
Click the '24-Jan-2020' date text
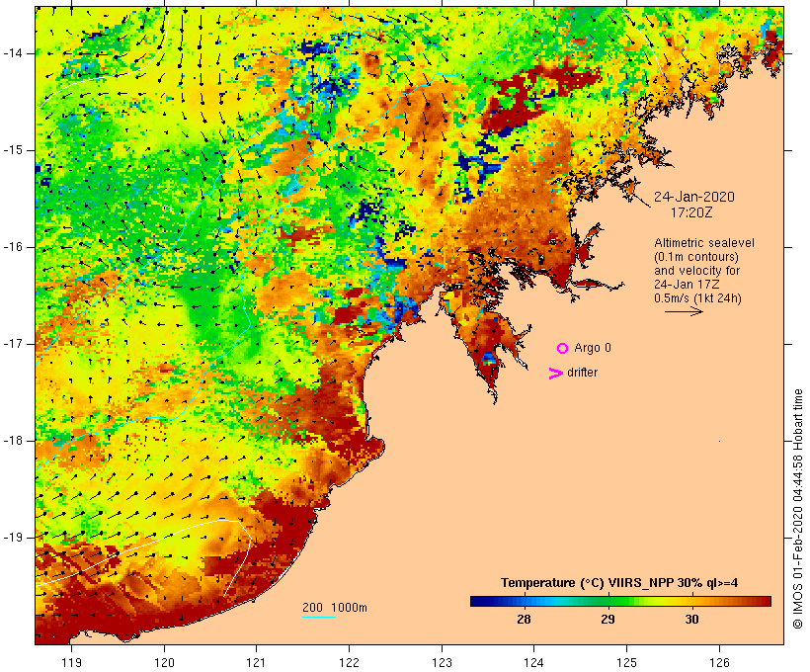pyautogui.click(x=694, y=197)
